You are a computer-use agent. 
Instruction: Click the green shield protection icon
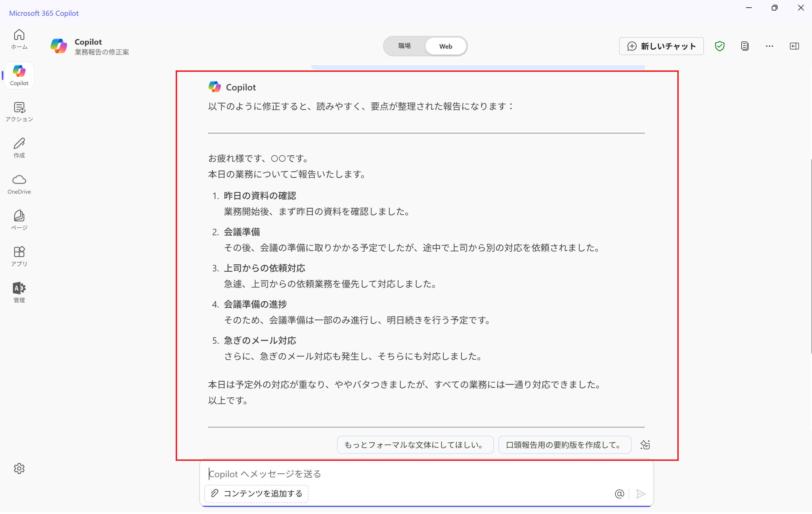[719, 46]
